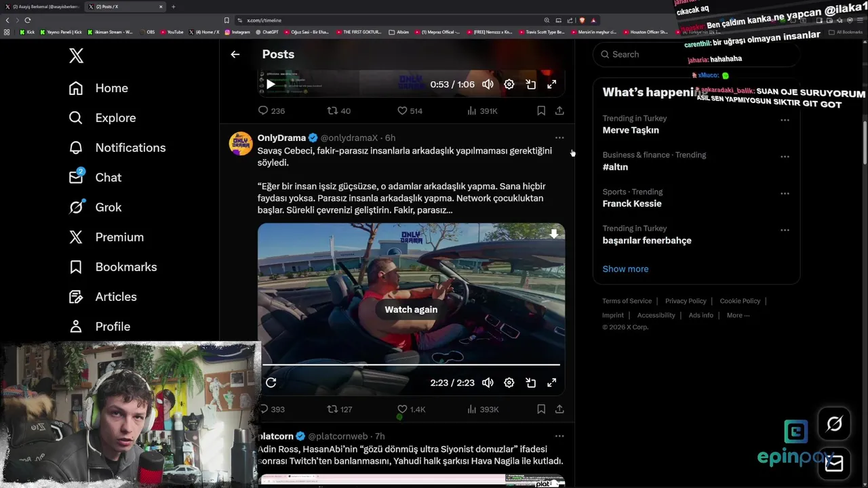Click Show more under trends
Image resolution: width=868 pixels, height=488 pixels.
[625, 269]
